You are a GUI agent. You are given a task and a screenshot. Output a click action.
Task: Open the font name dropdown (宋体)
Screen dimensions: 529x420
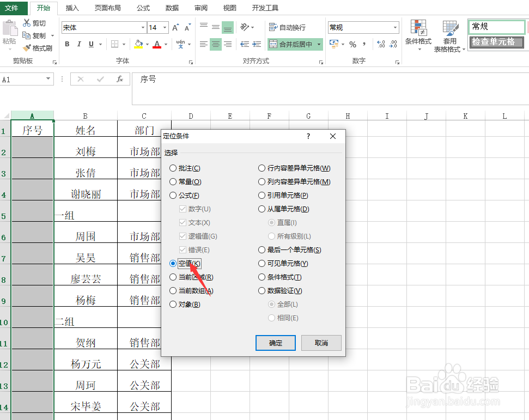tap(143, 28)
